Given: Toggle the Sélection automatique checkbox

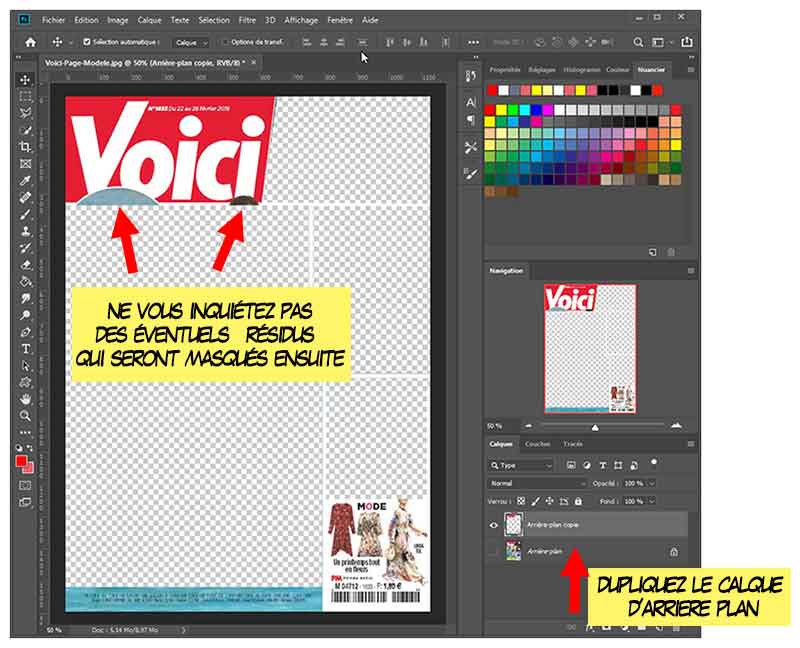Looking at the screenshot, I should click(87, 42).
